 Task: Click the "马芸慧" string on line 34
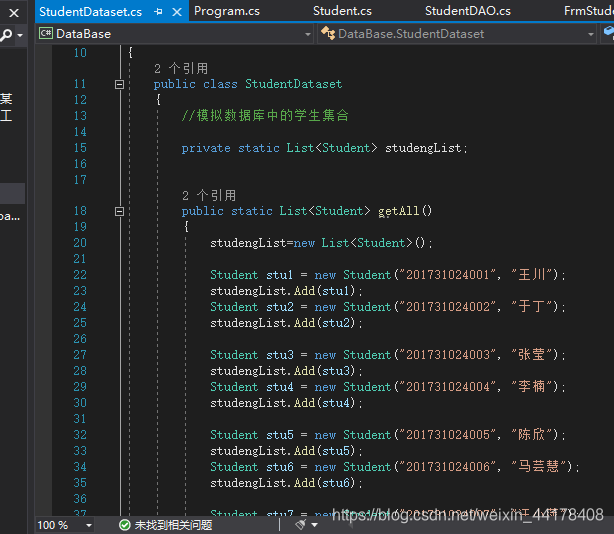[538, 466]
